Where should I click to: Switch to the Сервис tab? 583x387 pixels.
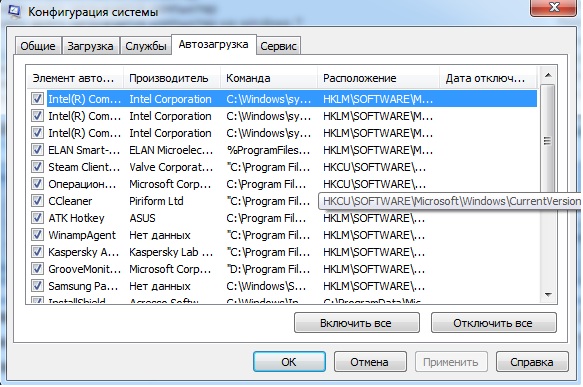pyautogui.click(x=278, y=46)
